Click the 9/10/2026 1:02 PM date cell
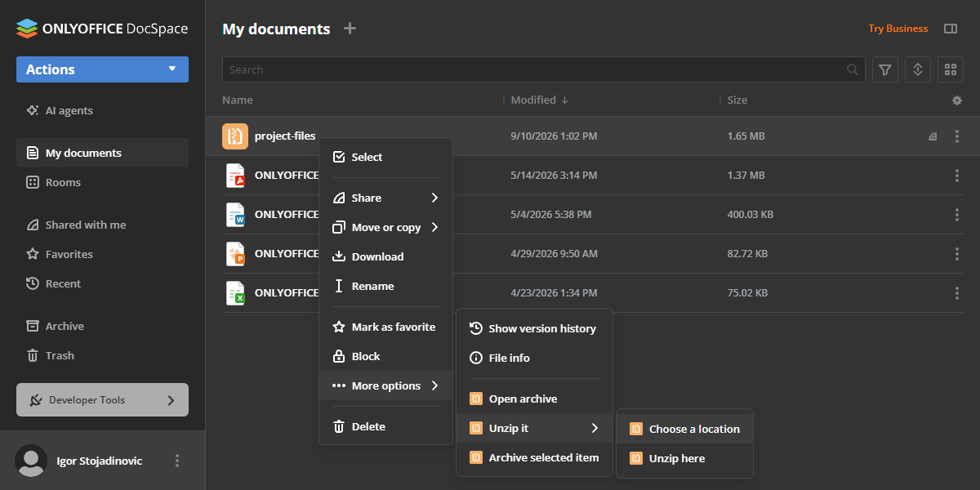Image resolution: width=980 pixels, height=490 pixels. click(554, 136)
